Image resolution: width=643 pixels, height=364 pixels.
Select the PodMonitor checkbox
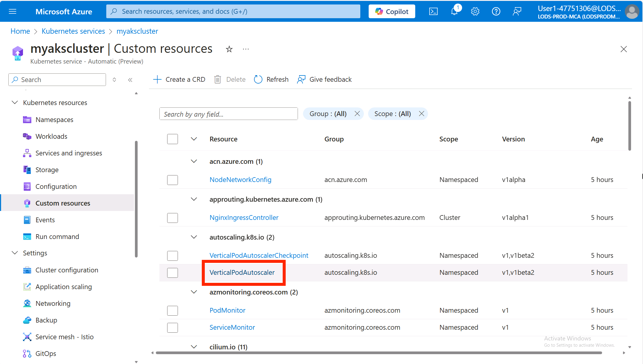[173, 311]
